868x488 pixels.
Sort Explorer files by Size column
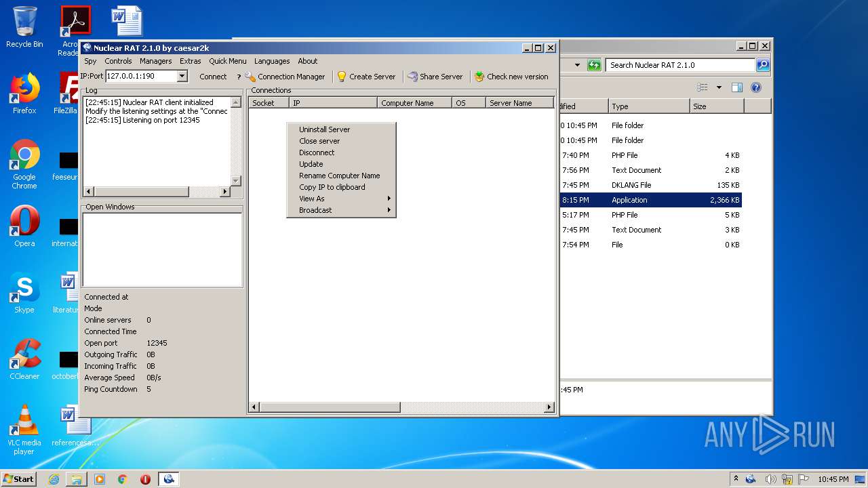pos(717,106)
